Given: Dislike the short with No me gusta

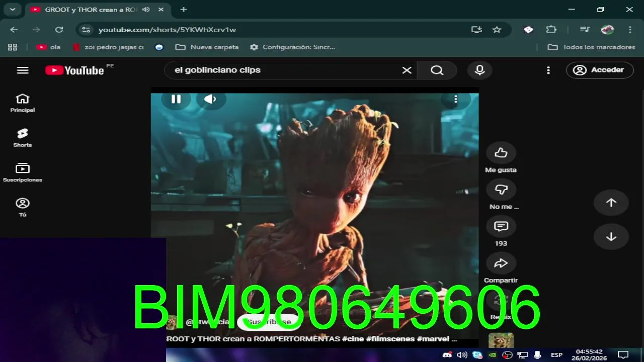Looking at the screenshot, I should pyautogui.click(x=501, y=190).
